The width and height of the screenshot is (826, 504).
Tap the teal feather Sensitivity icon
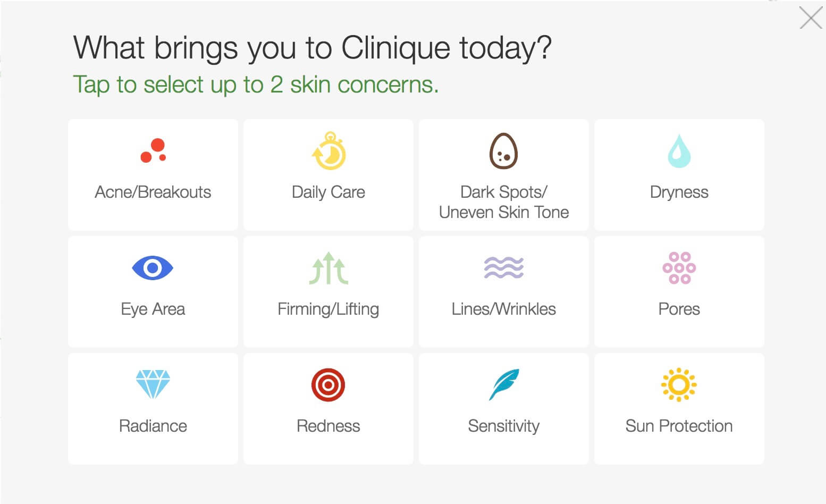pyautogui.click(x=503, y=384)
